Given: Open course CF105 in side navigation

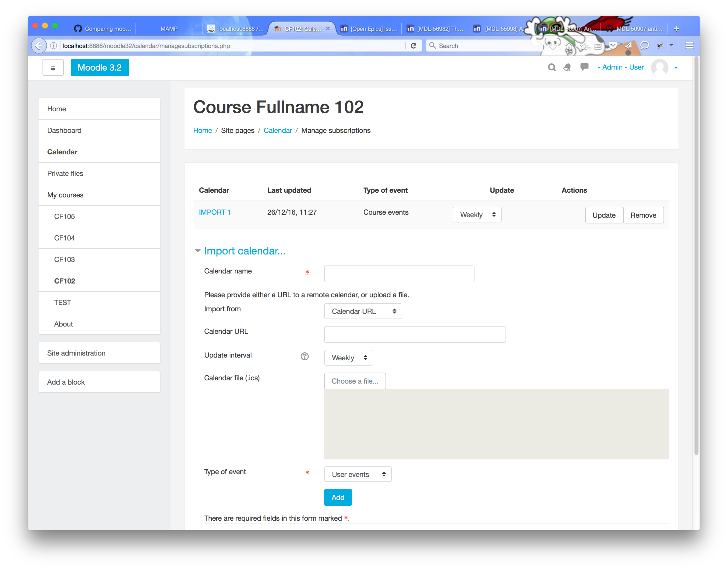Looking at the screenshot, I should (99, 217).
